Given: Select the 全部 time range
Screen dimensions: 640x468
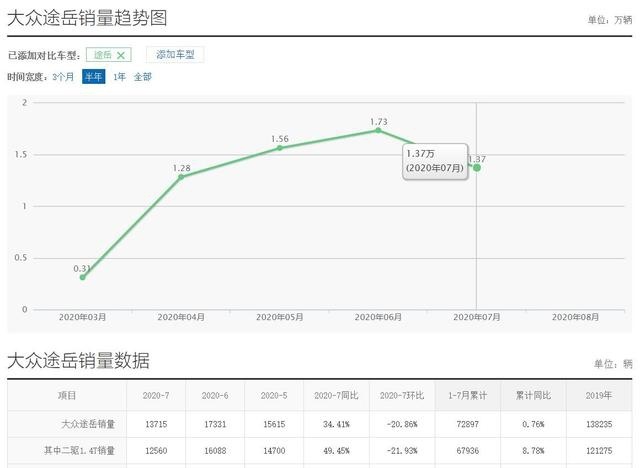Looking at the screenshot, I should coord(143,77).
